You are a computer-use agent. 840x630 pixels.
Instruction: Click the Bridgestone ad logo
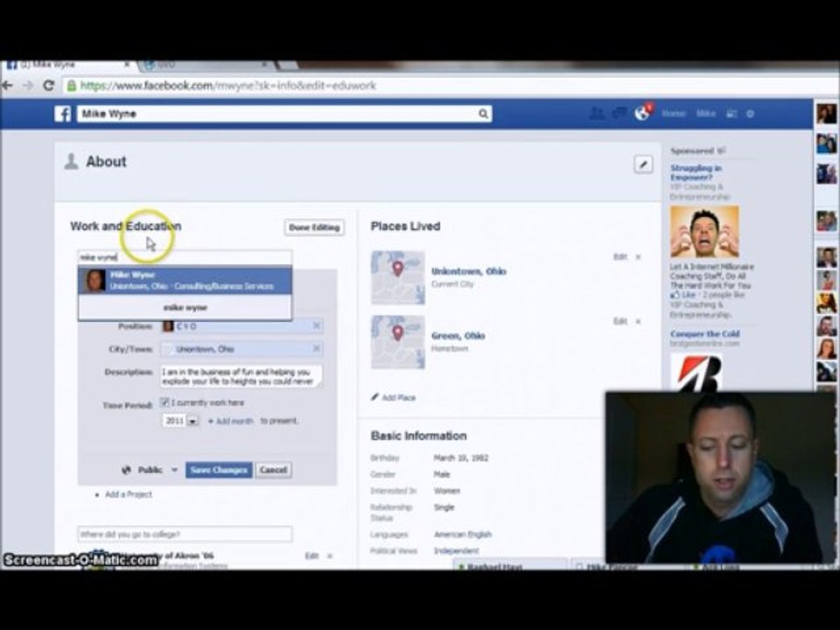coord(696,373)
